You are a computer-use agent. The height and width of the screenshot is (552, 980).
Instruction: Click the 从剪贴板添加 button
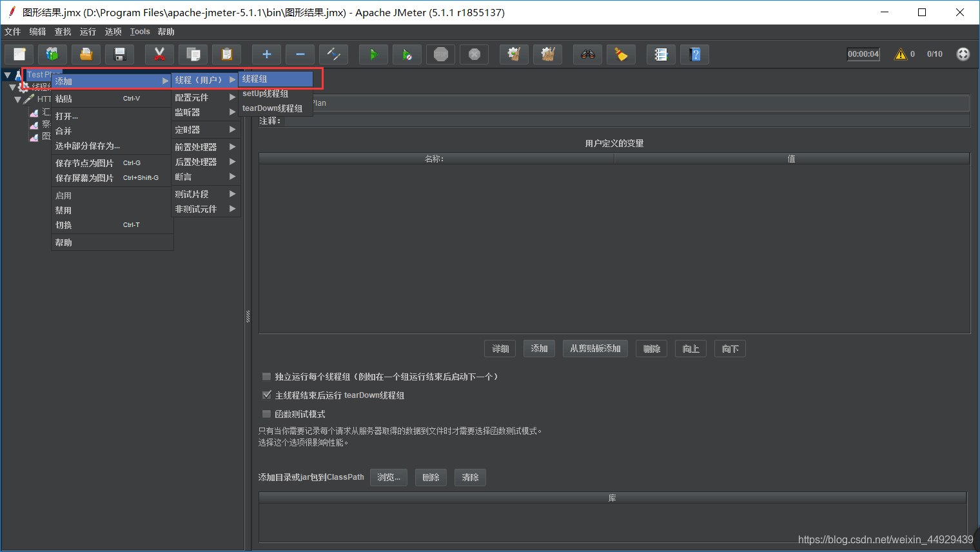click(x=595, y=349)
